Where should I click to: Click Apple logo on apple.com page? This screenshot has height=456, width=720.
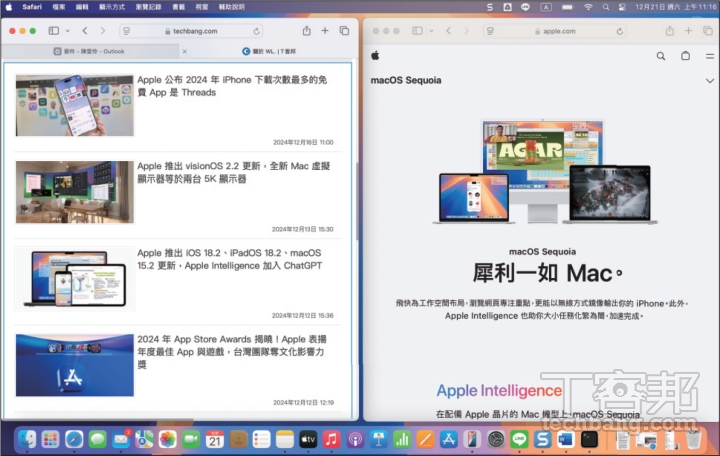[375, 56]
